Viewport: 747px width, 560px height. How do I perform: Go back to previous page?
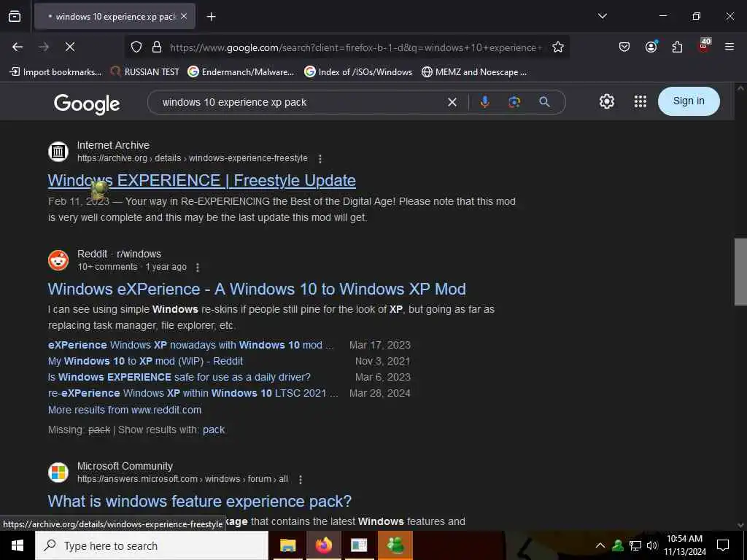point(18,47)
